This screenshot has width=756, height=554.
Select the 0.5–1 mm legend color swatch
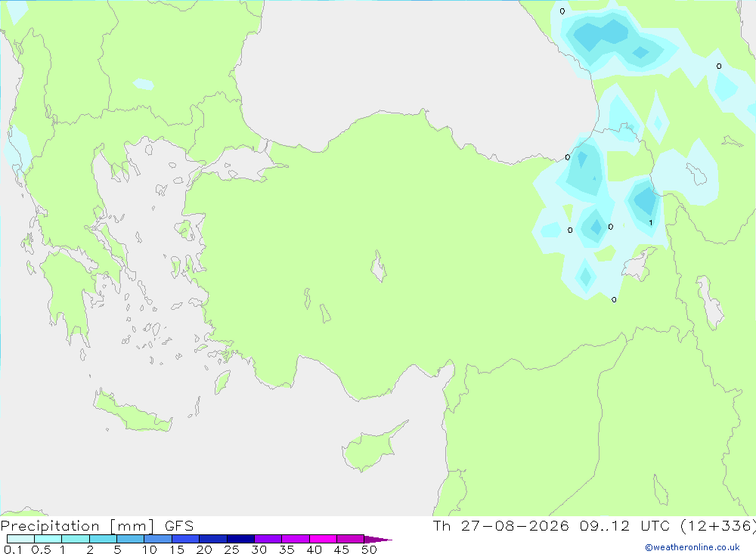coord(48,539)
